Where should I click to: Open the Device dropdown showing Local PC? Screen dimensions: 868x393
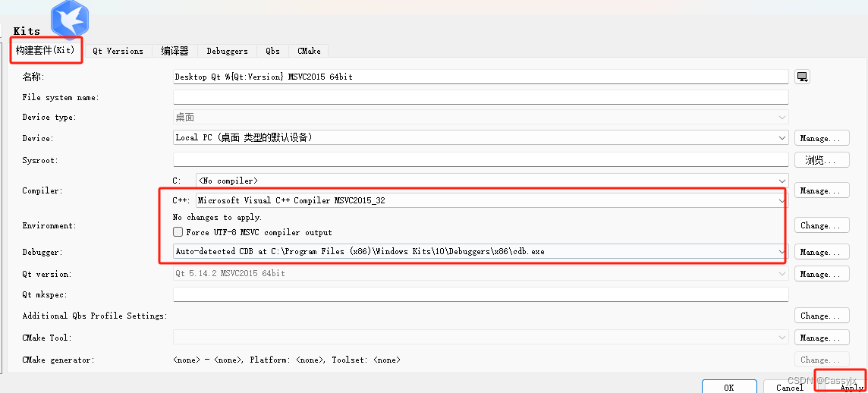tap(481, 137)
